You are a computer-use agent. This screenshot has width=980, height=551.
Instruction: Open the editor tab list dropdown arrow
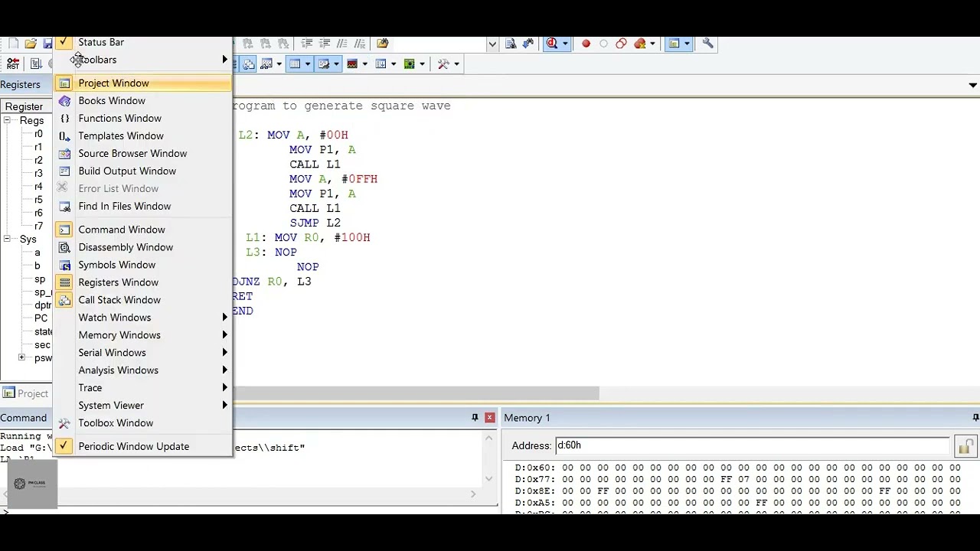pos(973,85)
